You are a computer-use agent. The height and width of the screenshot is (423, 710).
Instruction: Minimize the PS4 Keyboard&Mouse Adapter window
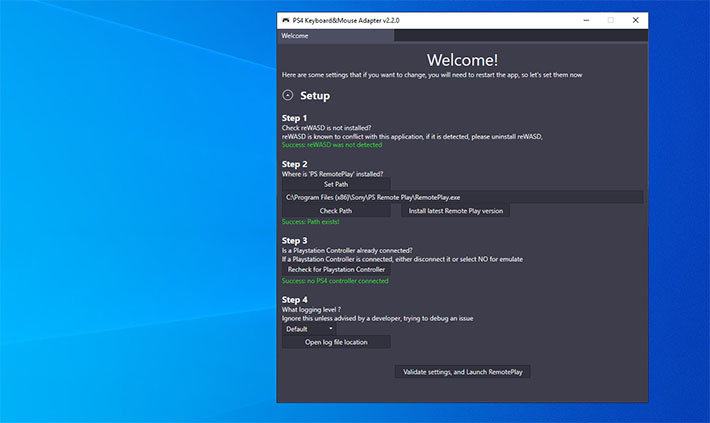click(x=586, y=20)
